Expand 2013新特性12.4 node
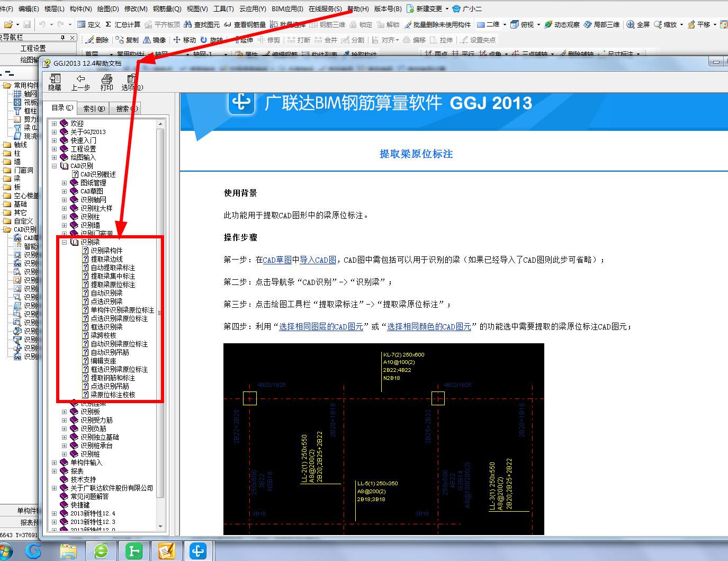The image size is (728, 561). [55, 513]
